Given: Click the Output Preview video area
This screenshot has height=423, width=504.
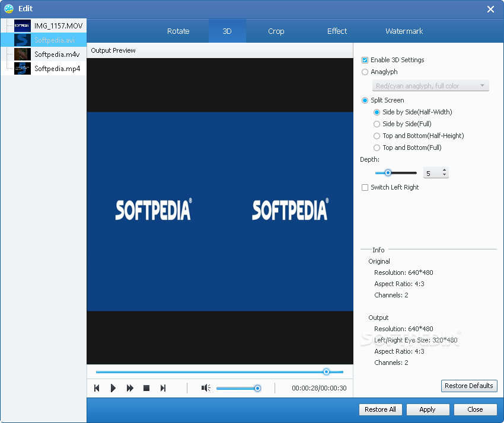Looking at the screenshot, I should [x=220, y=211].
